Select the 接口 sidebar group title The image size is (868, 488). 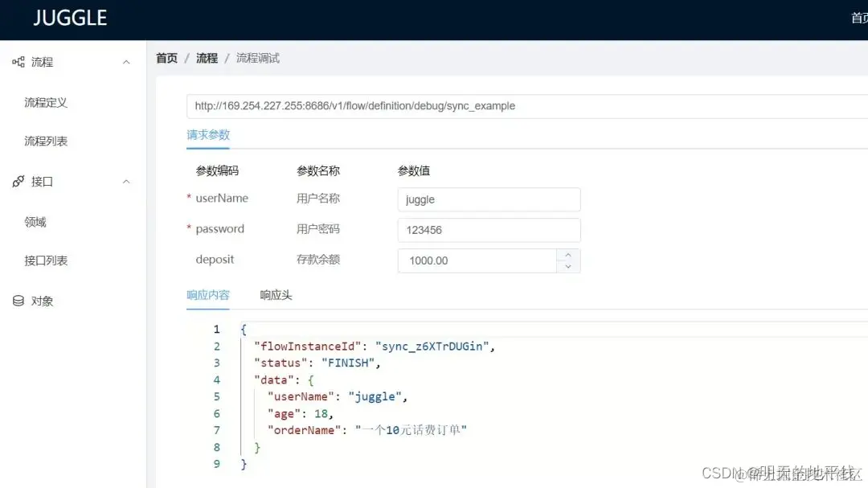[x=42, y=182]
